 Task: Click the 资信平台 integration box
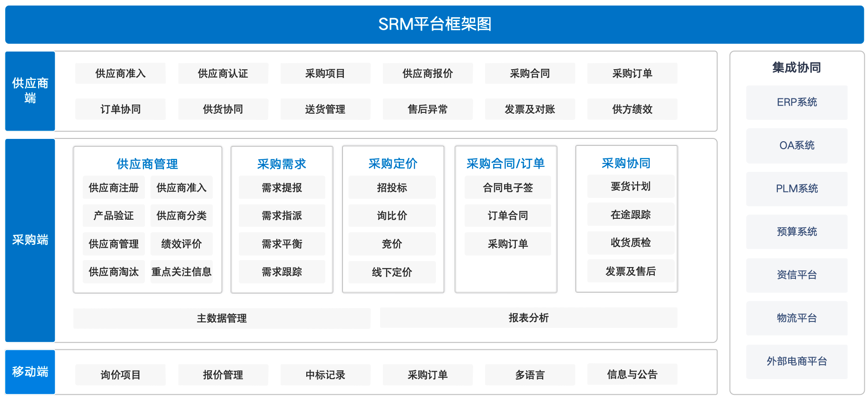click(x=797, y=275)
